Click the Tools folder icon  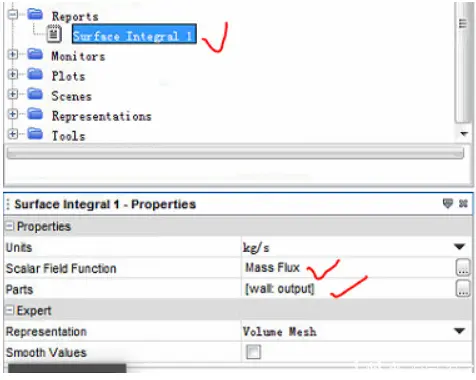click(x=35, y=134)
